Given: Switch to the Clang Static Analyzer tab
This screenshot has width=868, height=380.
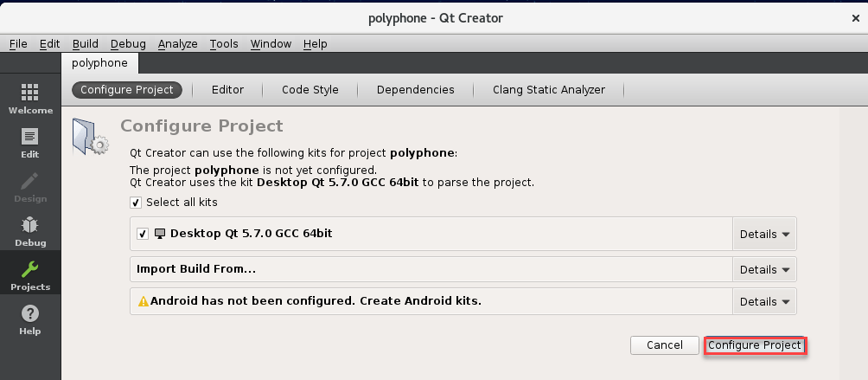Looking at the screenshot, I should [x=549, y=90].
